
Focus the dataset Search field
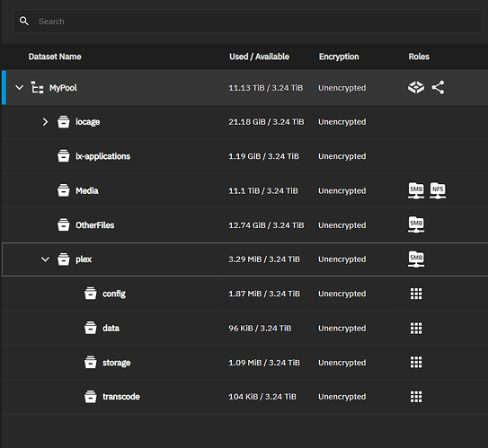coord(247,22)
